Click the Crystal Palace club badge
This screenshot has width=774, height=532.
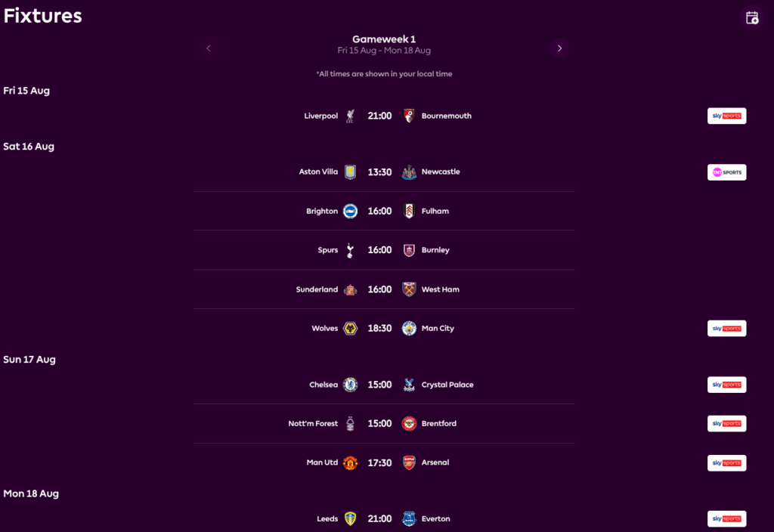(x=407, y=385)
